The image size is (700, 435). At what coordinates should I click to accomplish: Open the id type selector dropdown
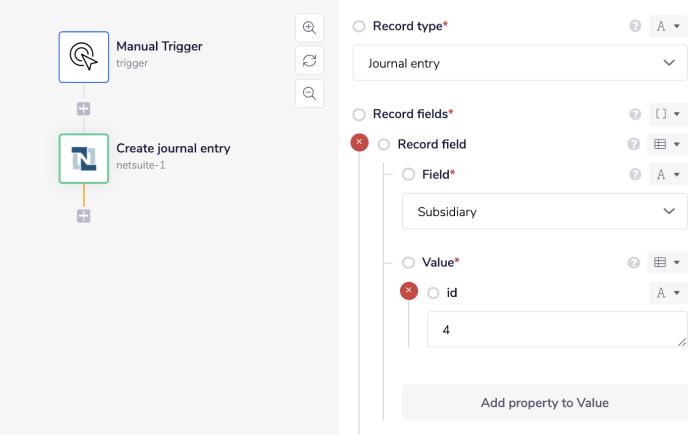669,292
